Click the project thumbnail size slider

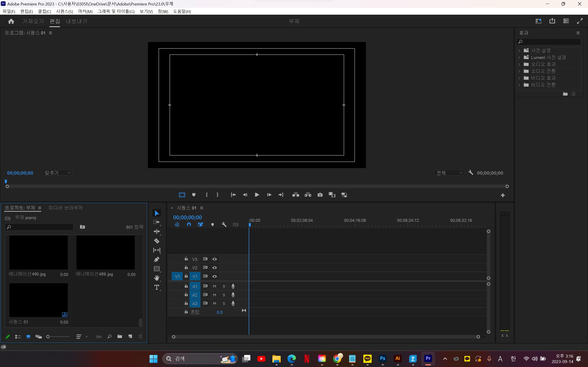[x=58, y=337]
